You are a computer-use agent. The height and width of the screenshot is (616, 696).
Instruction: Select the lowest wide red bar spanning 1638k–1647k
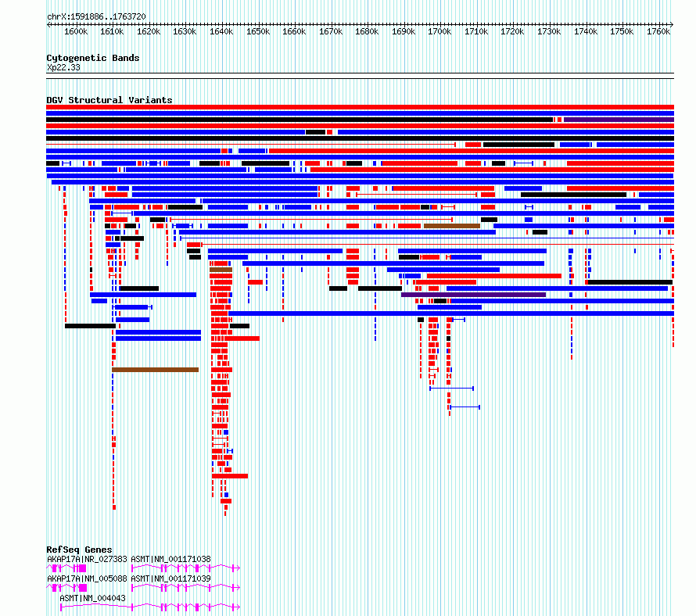230,476
